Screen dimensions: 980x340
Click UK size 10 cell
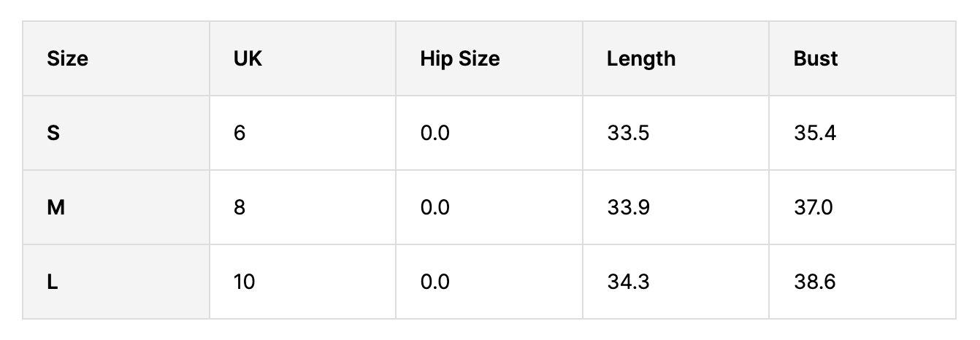pos(244,282)
